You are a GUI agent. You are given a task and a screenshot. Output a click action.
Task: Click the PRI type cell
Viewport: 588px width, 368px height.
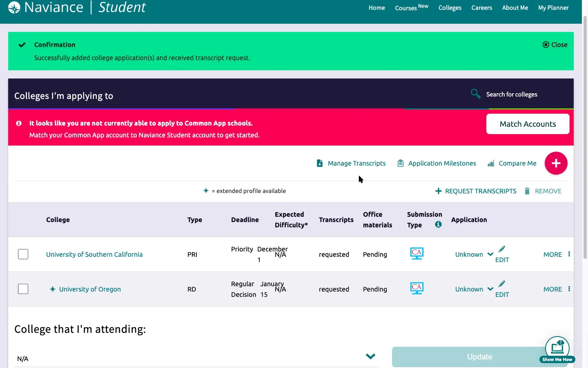(x=192, y=254)
